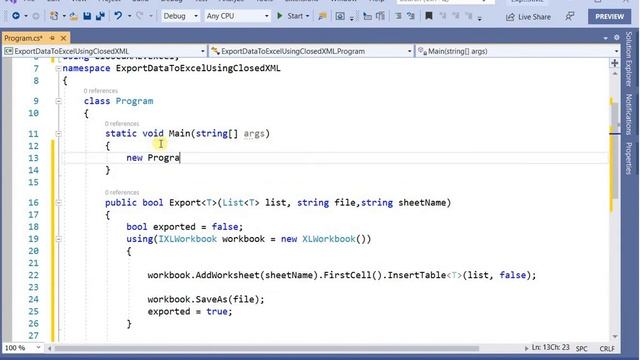Save Program.cs with the single floppy icon
Viewport: 640px width, 360px height.
(x=87, y=16)
